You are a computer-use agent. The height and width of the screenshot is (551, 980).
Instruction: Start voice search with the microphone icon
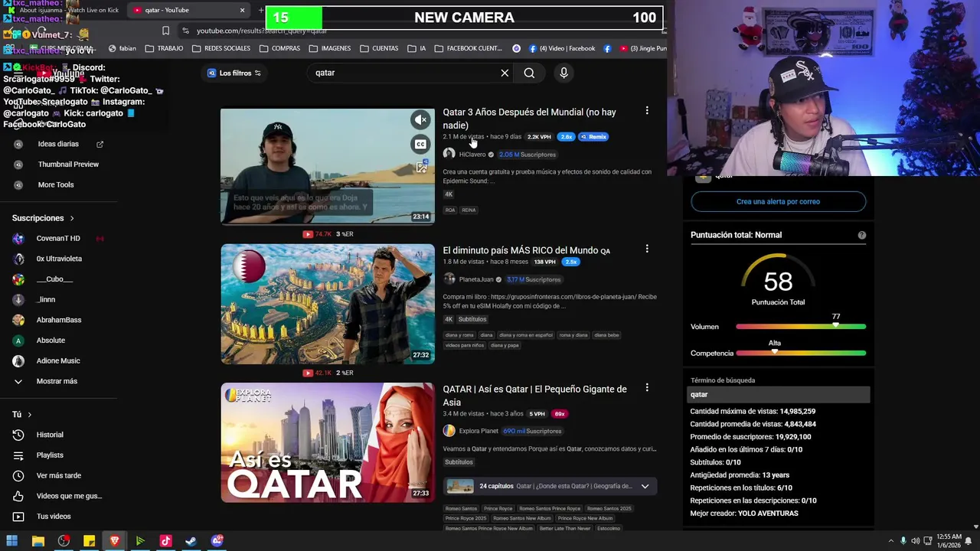563,73
